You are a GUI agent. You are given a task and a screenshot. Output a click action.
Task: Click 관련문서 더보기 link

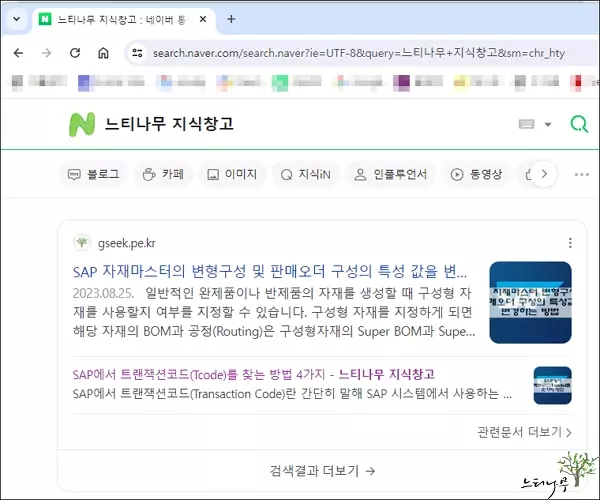[524, 432]
